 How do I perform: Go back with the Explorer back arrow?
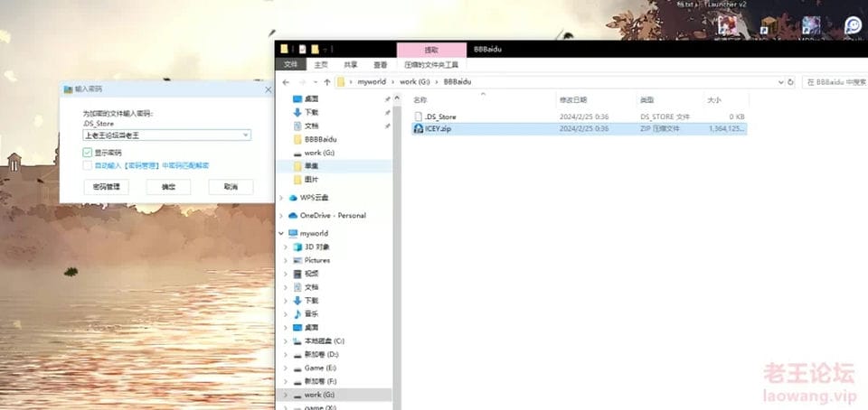click(x=286, y=82)
